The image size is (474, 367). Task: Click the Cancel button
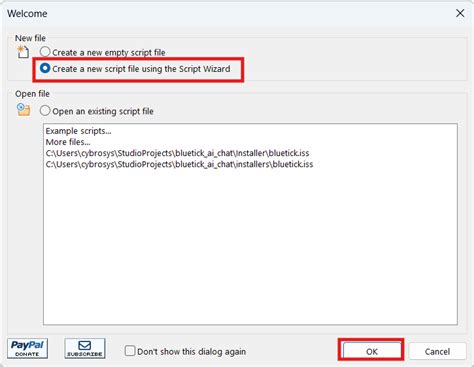437,351
